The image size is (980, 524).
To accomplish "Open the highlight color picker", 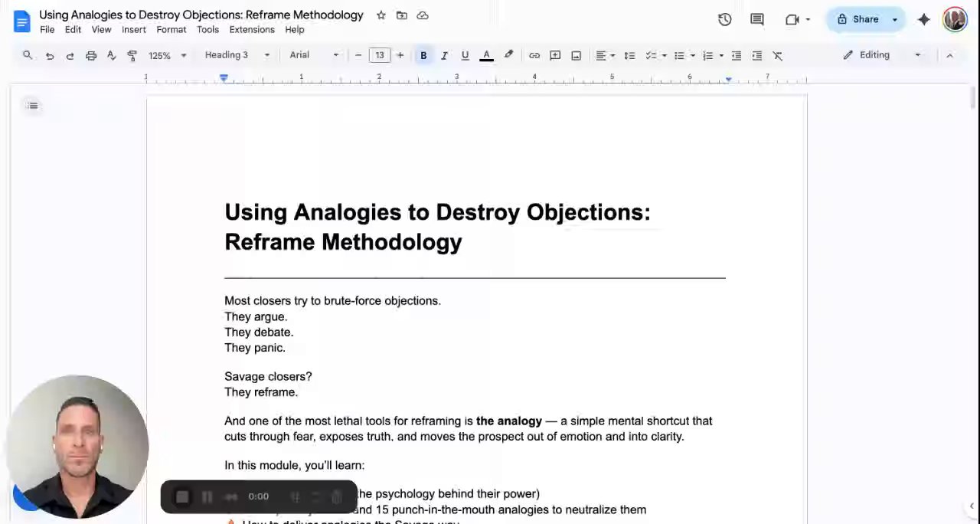I will [x=508, y=55].
